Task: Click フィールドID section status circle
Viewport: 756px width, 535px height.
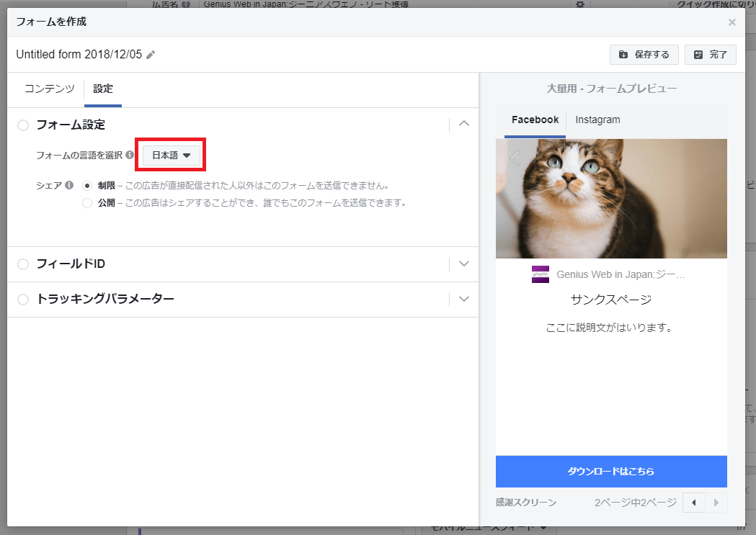Action: (23, 264)
